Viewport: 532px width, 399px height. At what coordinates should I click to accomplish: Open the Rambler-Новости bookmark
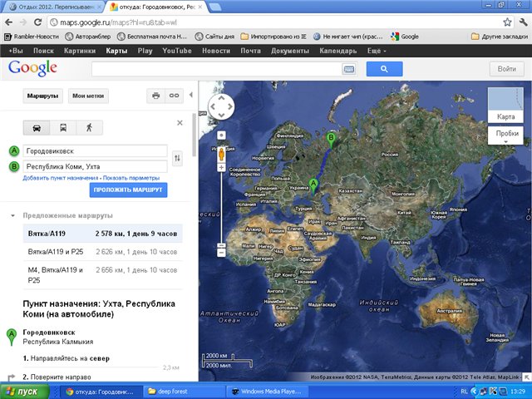[32, 37]
